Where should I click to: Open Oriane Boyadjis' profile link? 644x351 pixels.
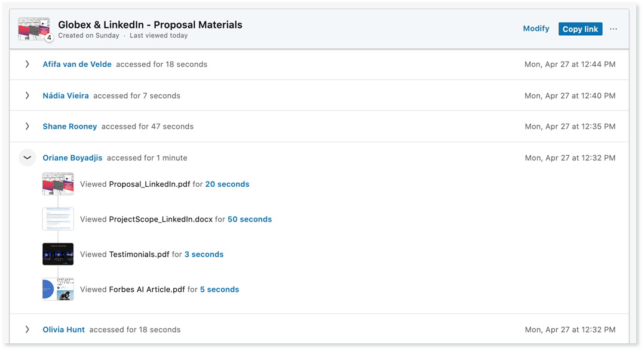click(72, 158)
